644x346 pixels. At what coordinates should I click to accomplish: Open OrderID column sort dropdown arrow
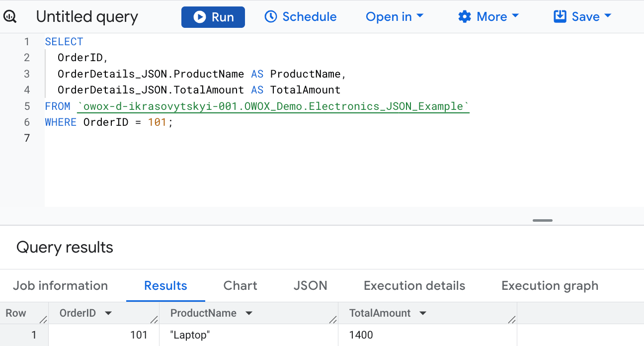pos(108,313)
